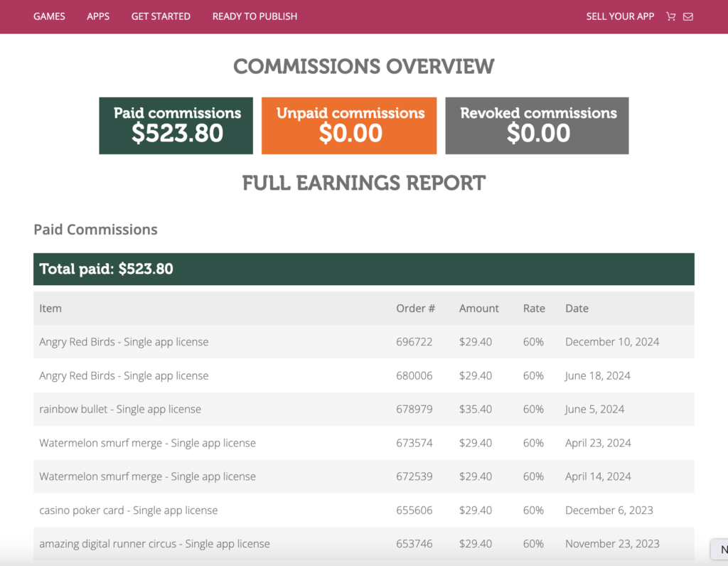The width and height of the screenshot is (728, 566).
Task: Click the Order # column header
Action: (415, 309)
